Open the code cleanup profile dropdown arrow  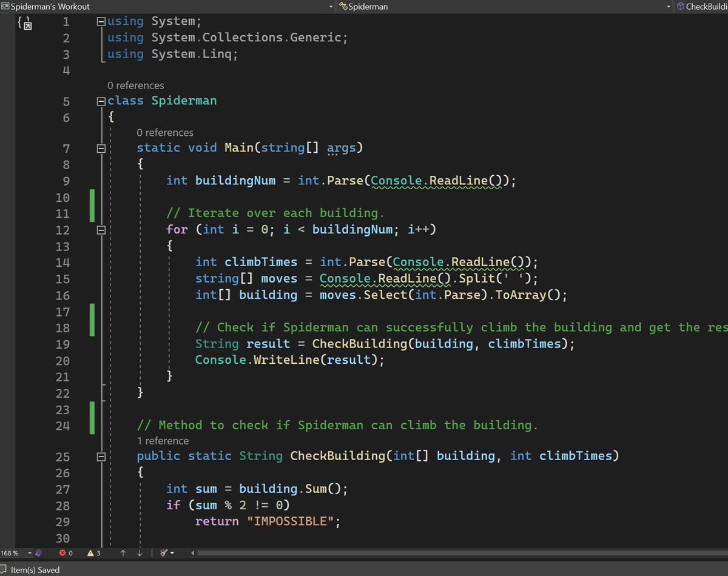pyautogui.click(x=172, y=553)
